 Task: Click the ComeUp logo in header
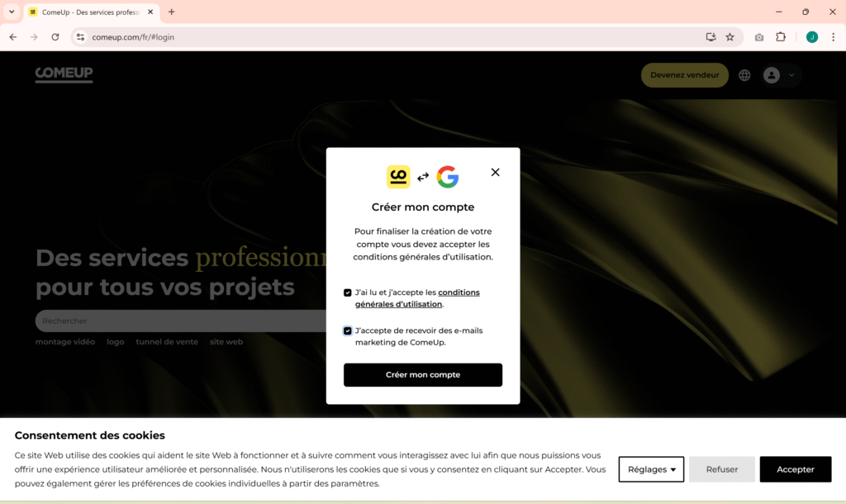click(64, 74)
